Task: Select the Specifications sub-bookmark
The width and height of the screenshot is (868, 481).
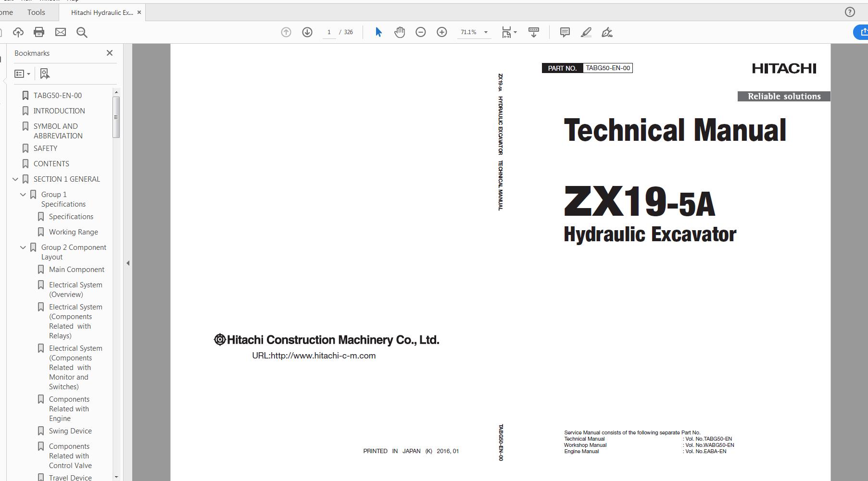Action: (x=71, y=216)
